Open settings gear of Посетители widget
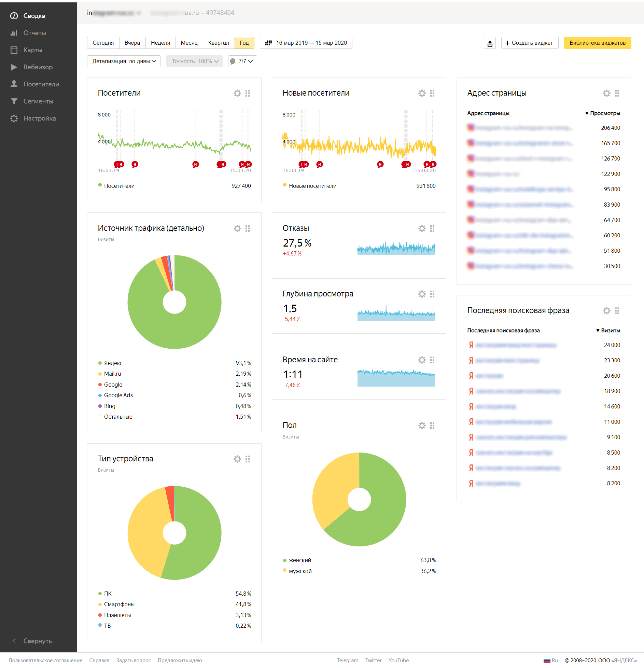Viewport: 644px width, 668px height. click(237, 93)
